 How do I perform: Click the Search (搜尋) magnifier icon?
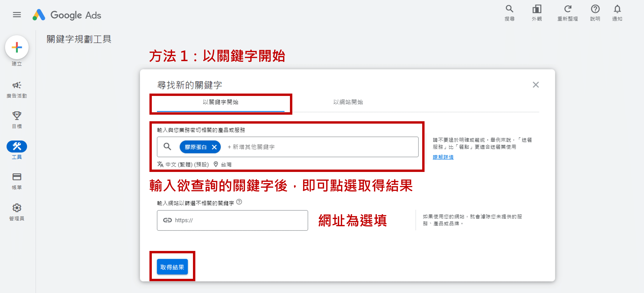click(x=509, y=9)
